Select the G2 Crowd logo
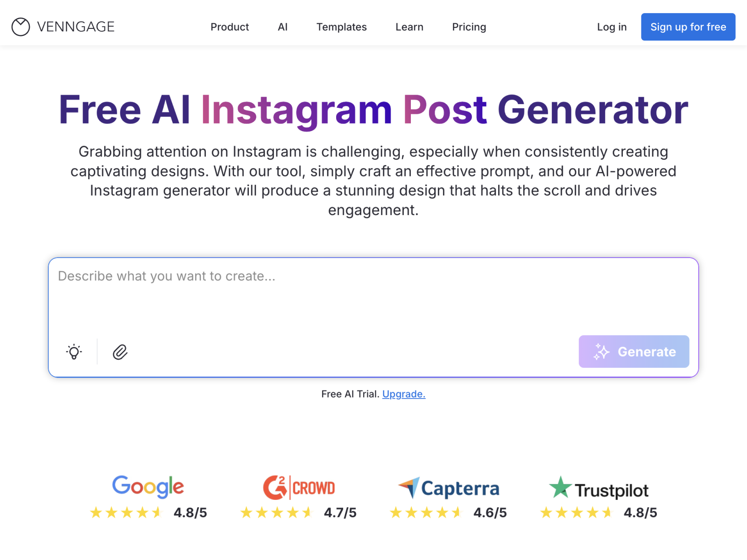Image resolution: width=747 pixels, height=560 pixels. click(x=298, y=488)
